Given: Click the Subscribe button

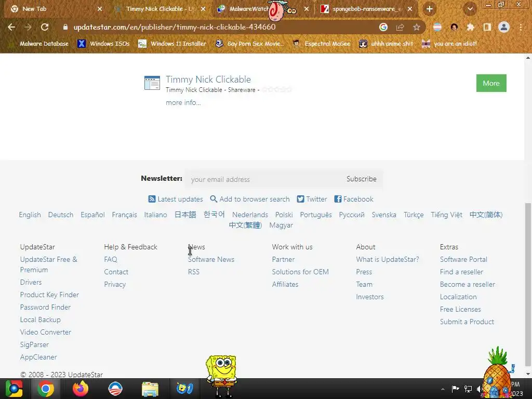Looking at the screenshot, I should tap(362, 179).
